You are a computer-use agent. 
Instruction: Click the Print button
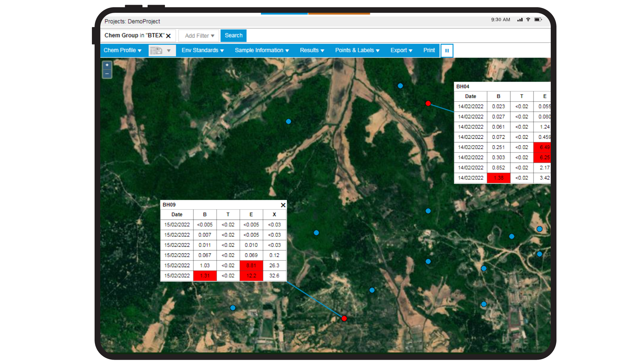(429, 50)
